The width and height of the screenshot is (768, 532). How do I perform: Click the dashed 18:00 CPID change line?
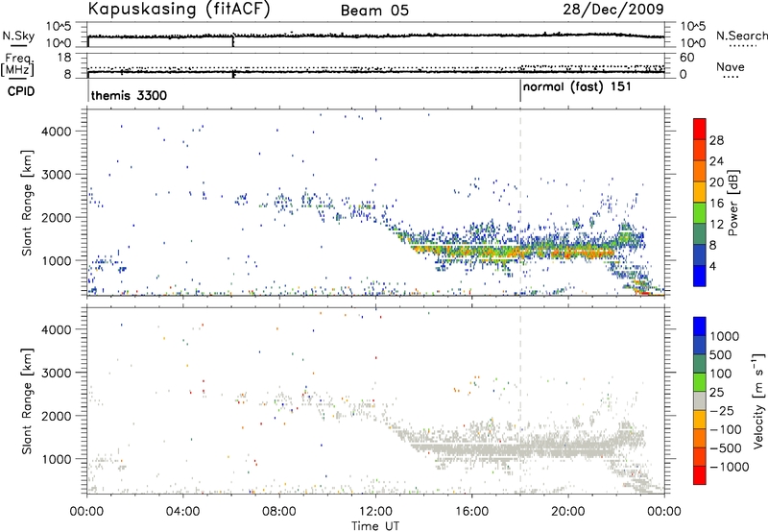coord(520,202)
